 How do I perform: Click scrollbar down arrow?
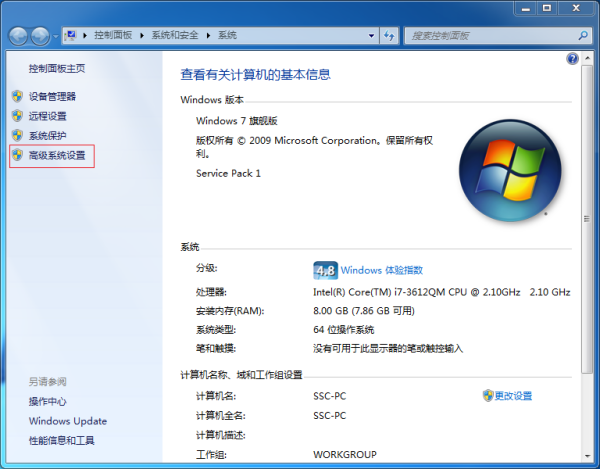pos(587,456)
